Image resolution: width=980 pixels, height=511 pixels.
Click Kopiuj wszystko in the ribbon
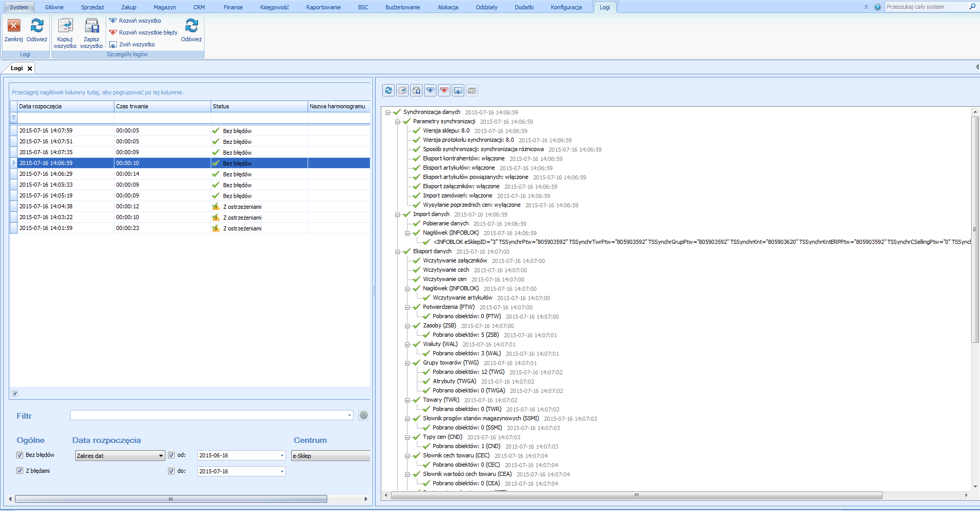65,33
